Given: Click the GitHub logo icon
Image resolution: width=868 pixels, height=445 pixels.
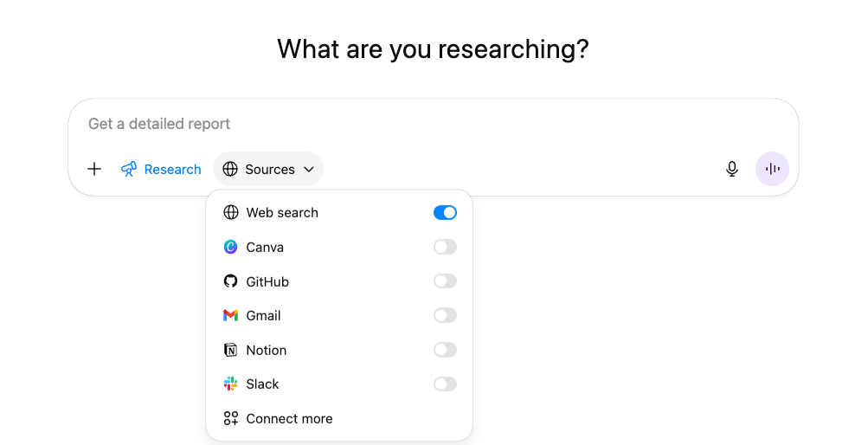Looking at the screenshot, I should tap(230, 281).
